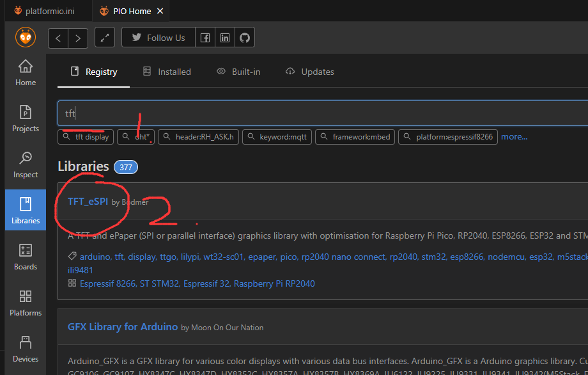This screenshot has height=375, width=588.
Task: Click the 'stm32' keyword tag
Action: (433, 257)
